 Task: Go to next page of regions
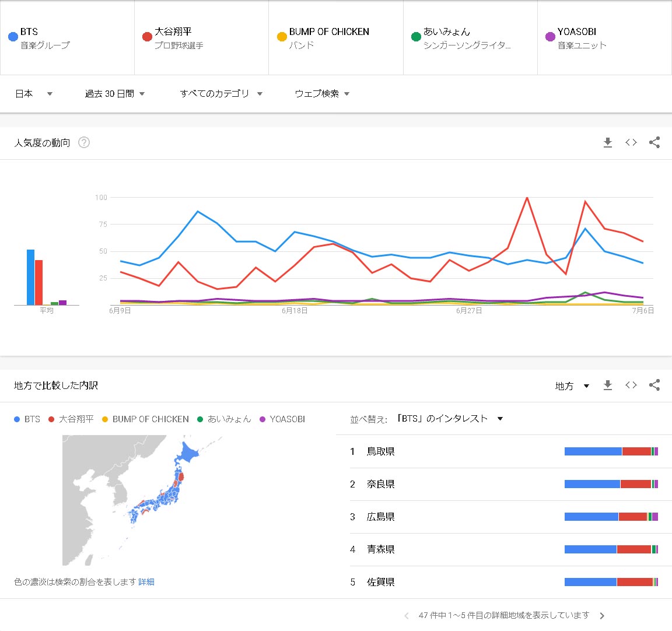pos(602,616)
